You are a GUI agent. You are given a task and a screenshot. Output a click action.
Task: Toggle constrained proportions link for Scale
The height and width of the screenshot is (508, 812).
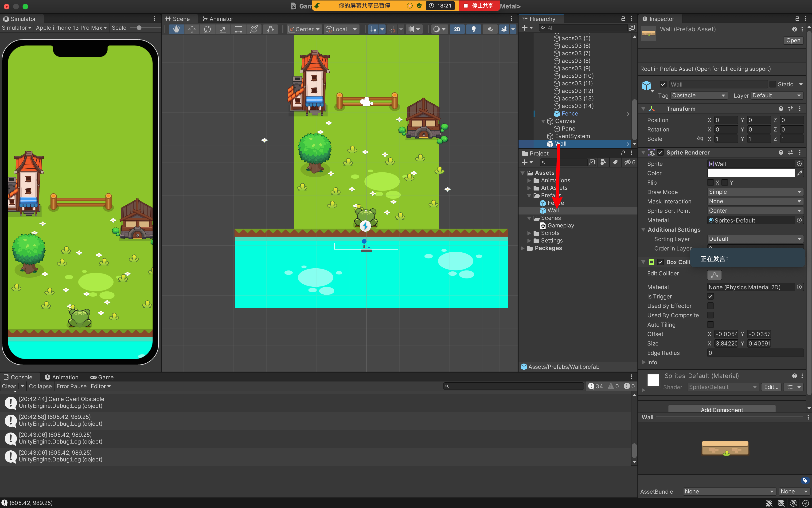pos(700,139)
